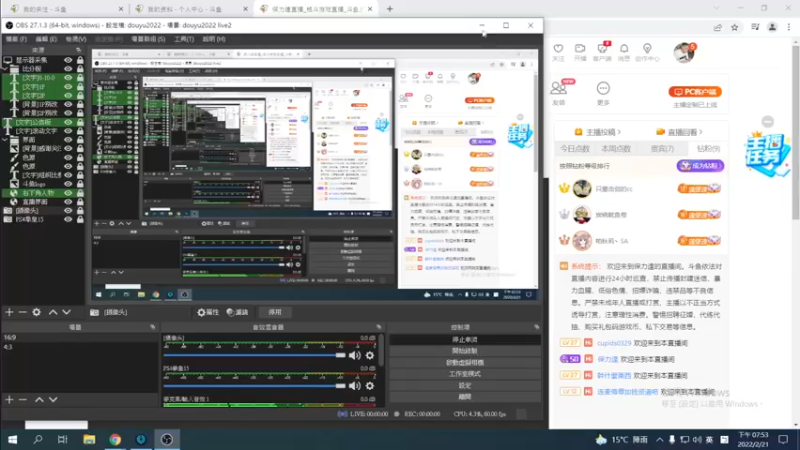Undock the 來源 sources panel
The width and height of the screenshot is (800, 450).
coord(78,50)
